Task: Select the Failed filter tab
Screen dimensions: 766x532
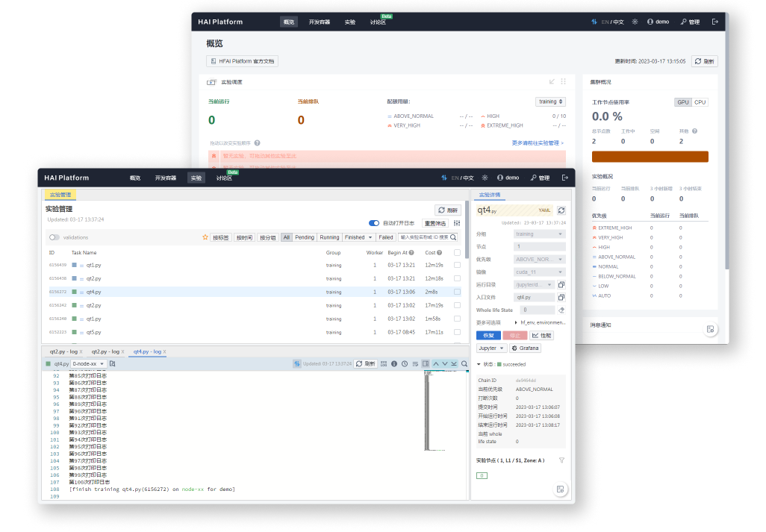Action: pos(385,237)
